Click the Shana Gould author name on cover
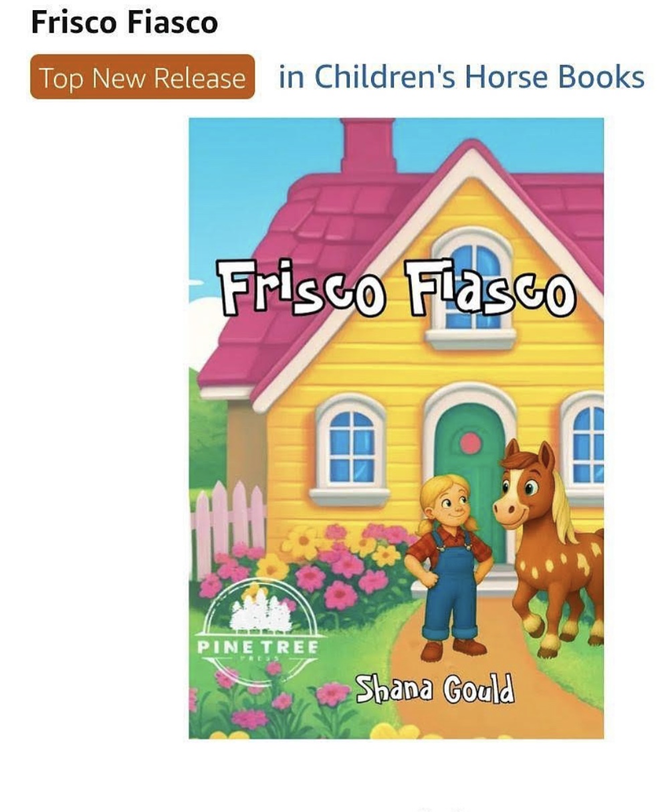The height and width of the screenshot is (812, 660). pos(435,689)
